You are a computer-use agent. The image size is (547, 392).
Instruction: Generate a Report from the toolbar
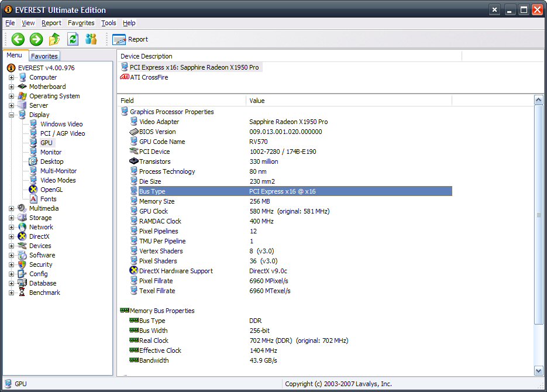click(x=130, y=39)
